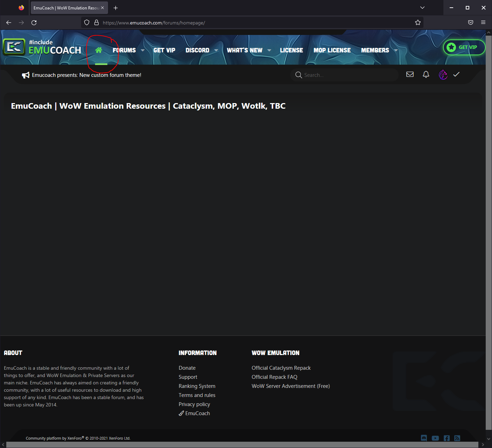
Task: Open the Firefox application menu hamburger
Action: click(483, 22)
